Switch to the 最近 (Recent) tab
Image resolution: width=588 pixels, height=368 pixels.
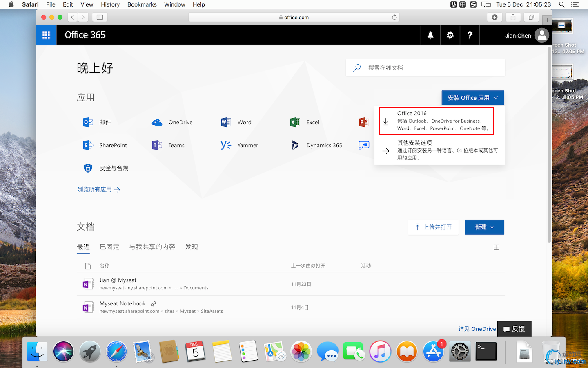83,247
